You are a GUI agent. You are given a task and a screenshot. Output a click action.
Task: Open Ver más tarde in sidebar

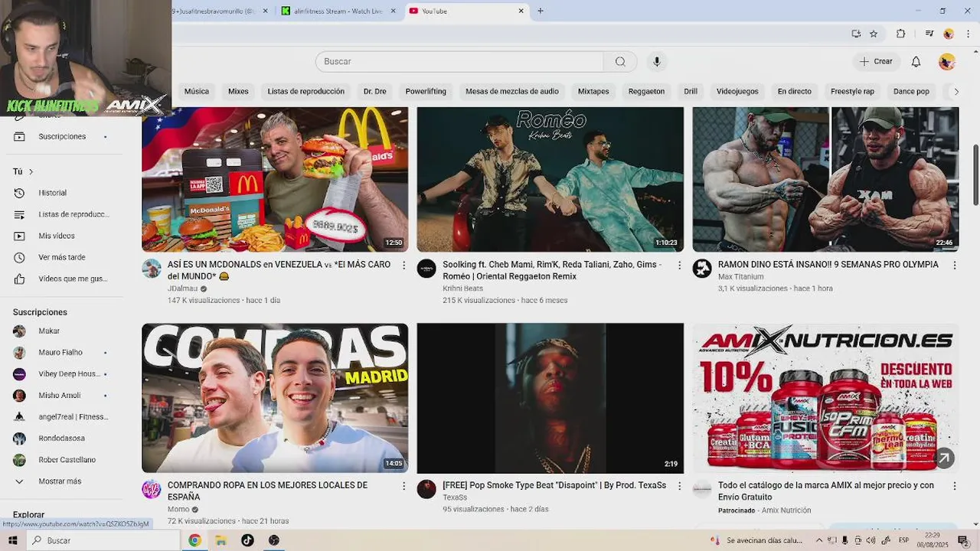tap(61, 257)
